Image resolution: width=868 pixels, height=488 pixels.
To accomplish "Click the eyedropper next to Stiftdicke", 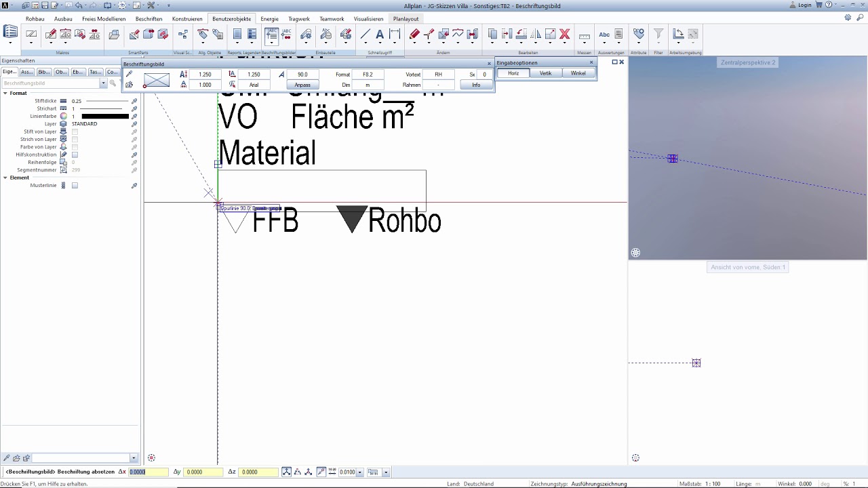I will [x=134, y=101].
